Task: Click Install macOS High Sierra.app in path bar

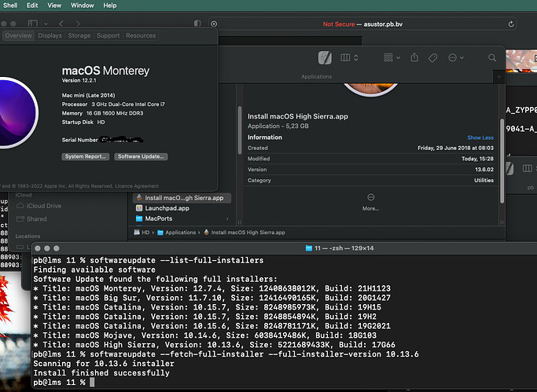Action: [245, 233]
